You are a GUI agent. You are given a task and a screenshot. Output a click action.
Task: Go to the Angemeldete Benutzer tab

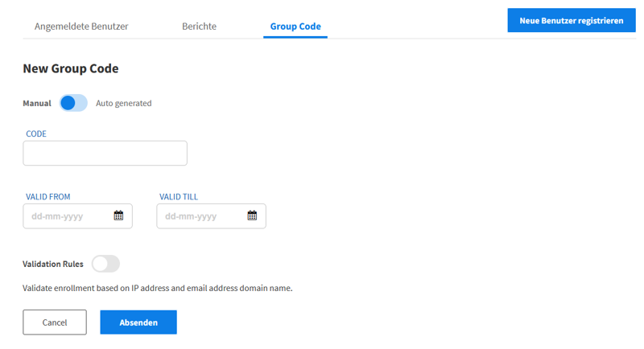point(81,27)
